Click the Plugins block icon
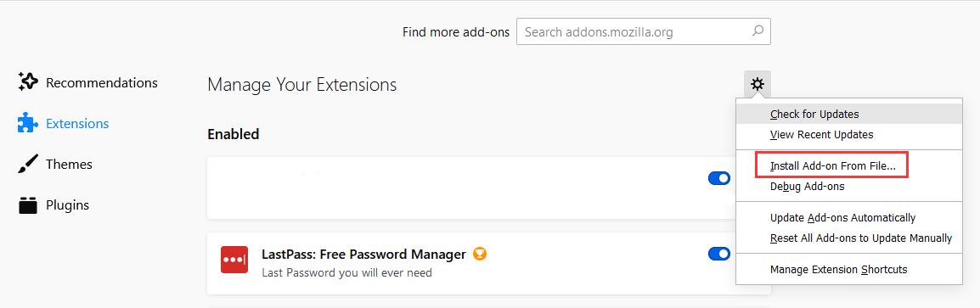 [x=28, y=205]
